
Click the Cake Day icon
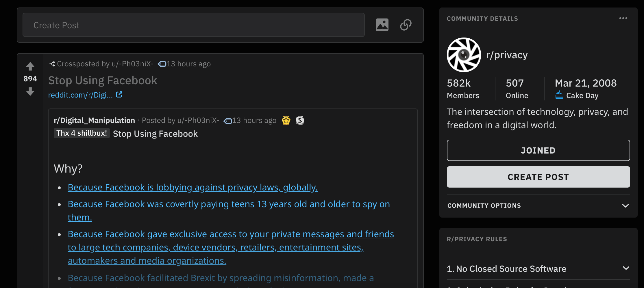(559, 95)
